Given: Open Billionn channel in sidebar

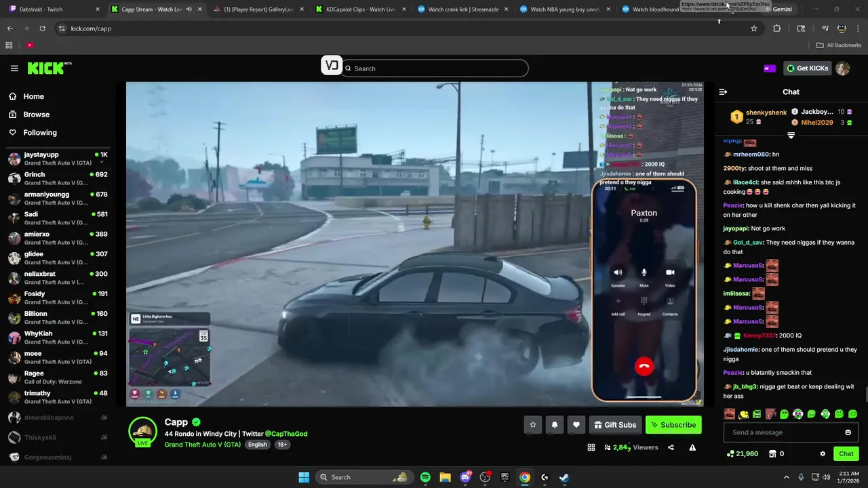Looking at the screenshot, I should click(58, 317).
